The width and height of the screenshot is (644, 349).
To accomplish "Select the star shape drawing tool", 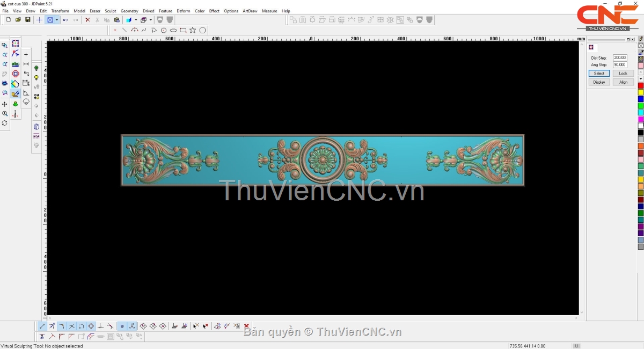I will click(x=193, y=30).
